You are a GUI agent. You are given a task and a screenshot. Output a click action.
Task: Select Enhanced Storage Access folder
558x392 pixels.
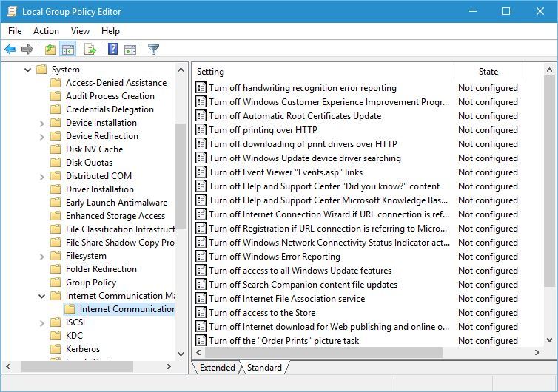click(x=115, y=216)
